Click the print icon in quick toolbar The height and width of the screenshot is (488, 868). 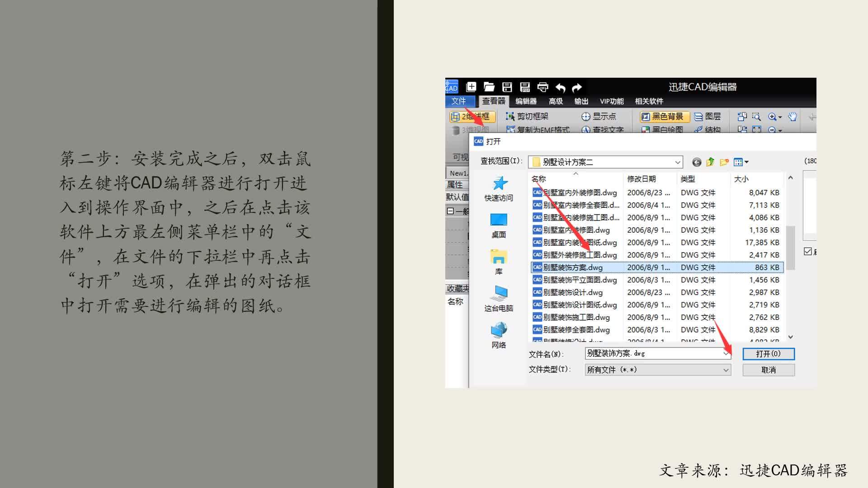coord(542,87)
